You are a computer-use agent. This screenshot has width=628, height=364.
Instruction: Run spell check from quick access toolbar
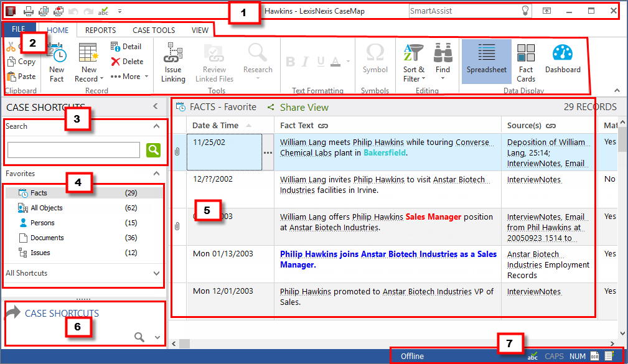tap(103, 11)
